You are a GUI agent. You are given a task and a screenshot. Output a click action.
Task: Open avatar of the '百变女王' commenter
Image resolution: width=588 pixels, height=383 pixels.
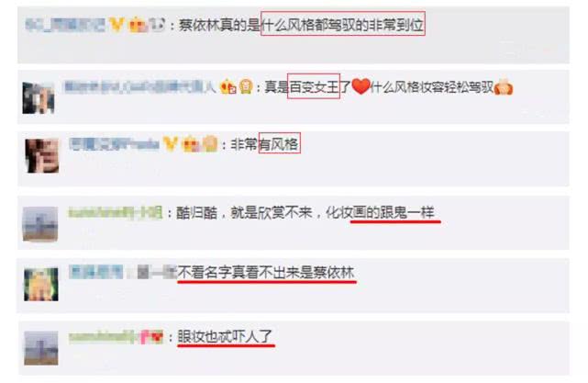pos(39,98)
